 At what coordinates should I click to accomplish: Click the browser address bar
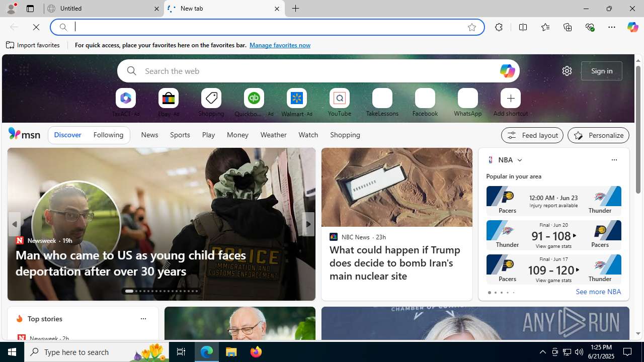point(267,27)
